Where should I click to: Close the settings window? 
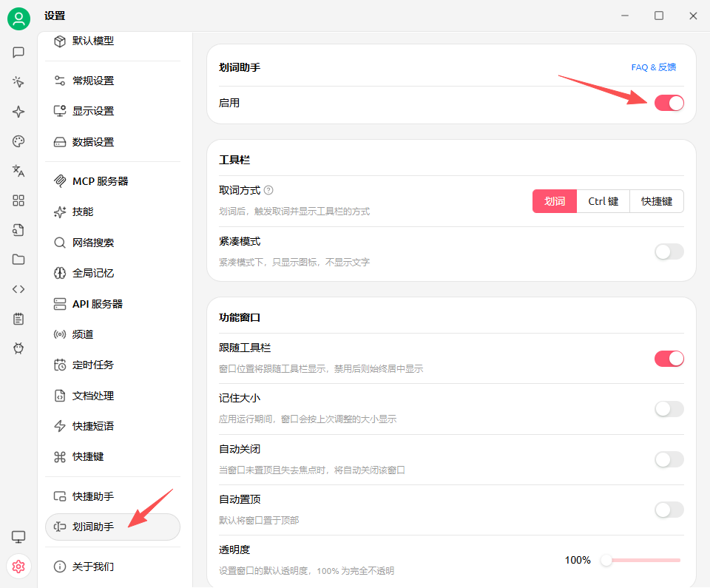(693, 16)
